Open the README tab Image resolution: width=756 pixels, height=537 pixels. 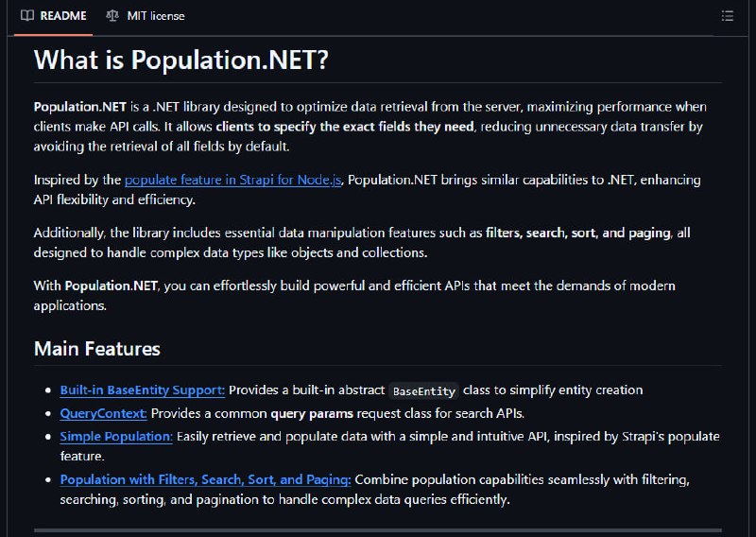pos(54,16)
